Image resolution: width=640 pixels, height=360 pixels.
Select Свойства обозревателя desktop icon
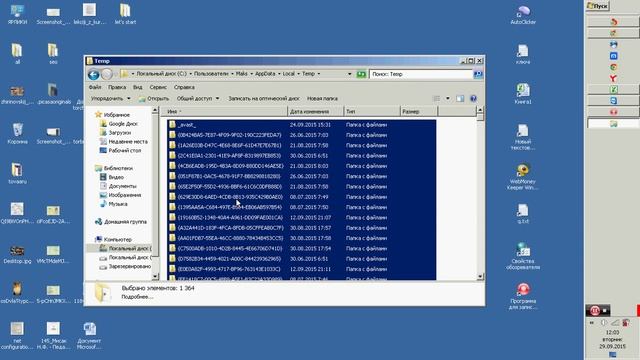coord(523,256)
